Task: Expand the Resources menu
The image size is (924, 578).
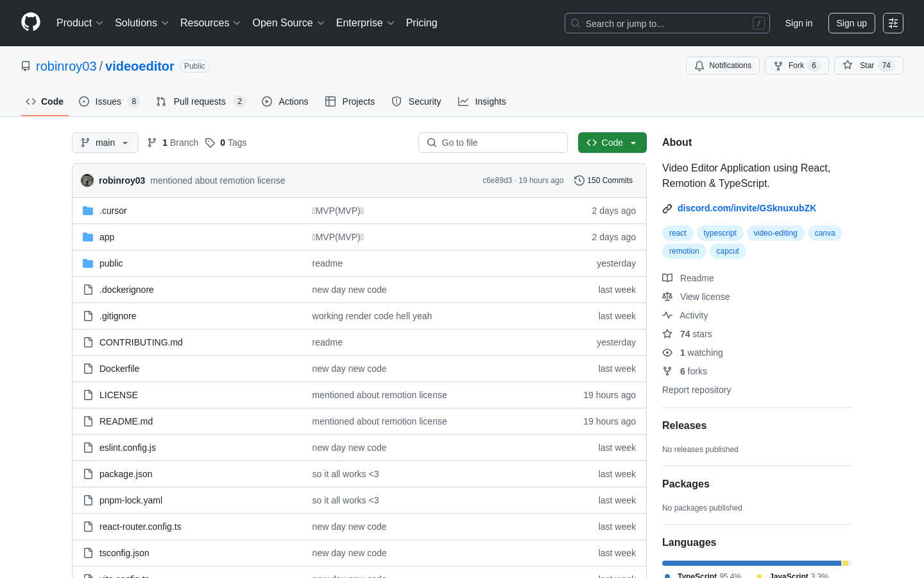Action: coord(210,23)
